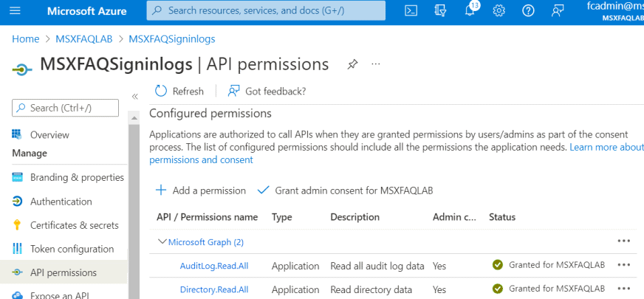Focus the Search resources, services, and docs box
The height and width of the screenshot is (299, 644).
pyautogui.click(x=266, y=10)
